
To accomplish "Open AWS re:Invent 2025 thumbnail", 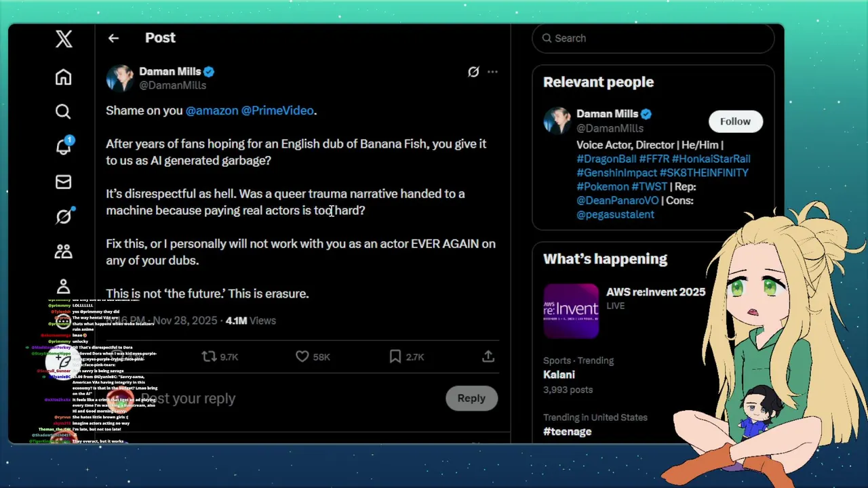I will pos(571,311).
